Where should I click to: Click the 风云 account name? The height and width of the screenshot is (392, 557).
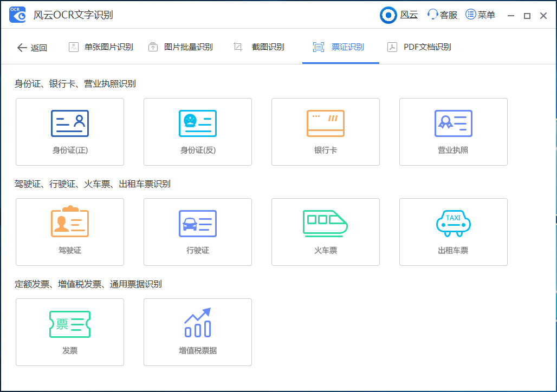click(409, 15)
